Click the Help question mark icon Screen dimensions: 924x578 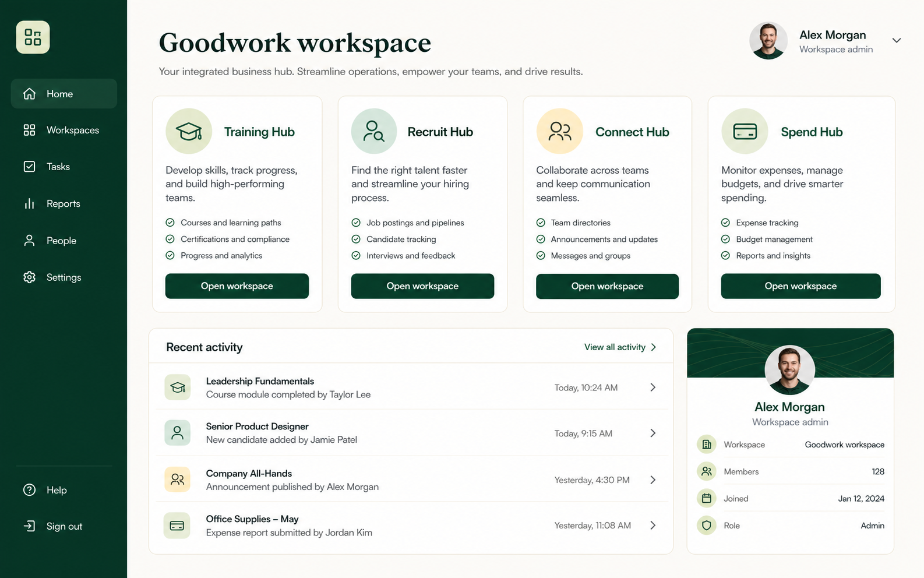(29, 490)
